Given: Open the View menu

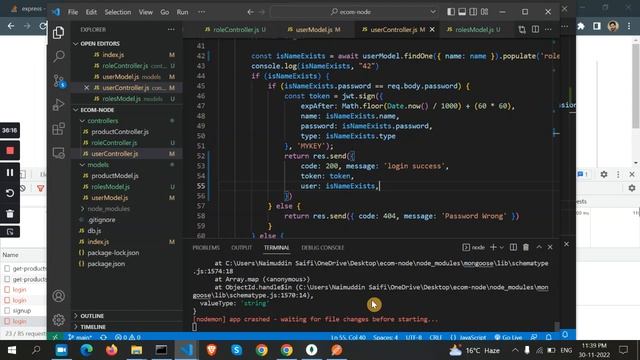Looking at the screenshot, I should [145, 12].
